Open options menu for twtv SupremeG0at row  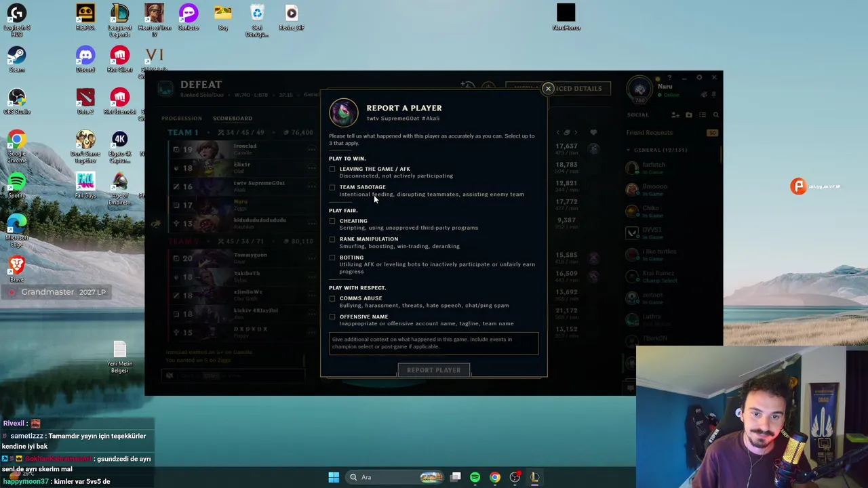(312, 186)
